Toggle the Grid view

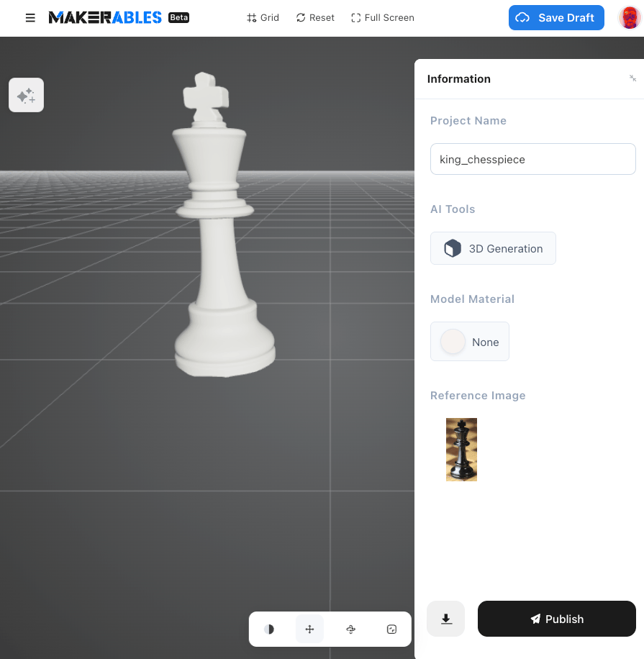click(x=263, y=18)
